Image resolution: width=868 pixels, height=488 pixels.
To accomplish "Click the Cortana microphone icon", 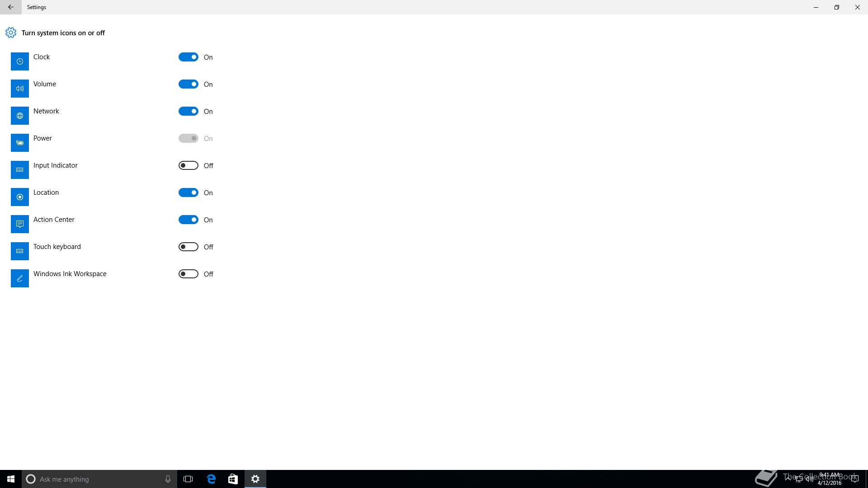I will point(168,479).
